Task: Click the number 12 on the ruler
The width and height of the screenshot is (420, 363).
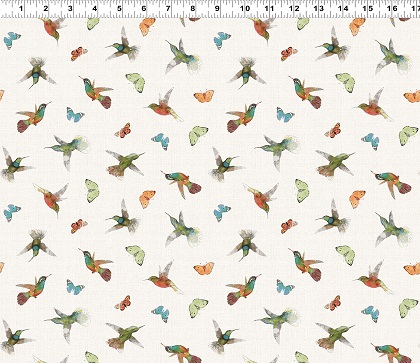Action: coord(294,8)
